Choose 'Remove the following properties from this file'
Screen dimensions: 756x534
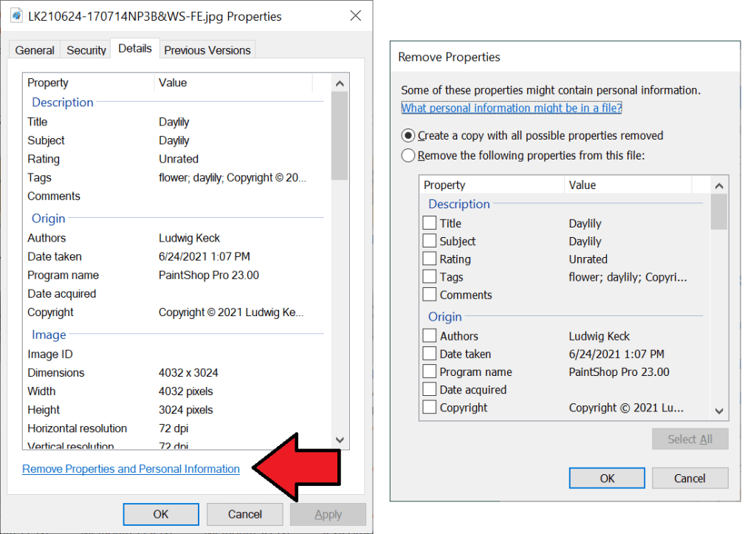(408, 156)
